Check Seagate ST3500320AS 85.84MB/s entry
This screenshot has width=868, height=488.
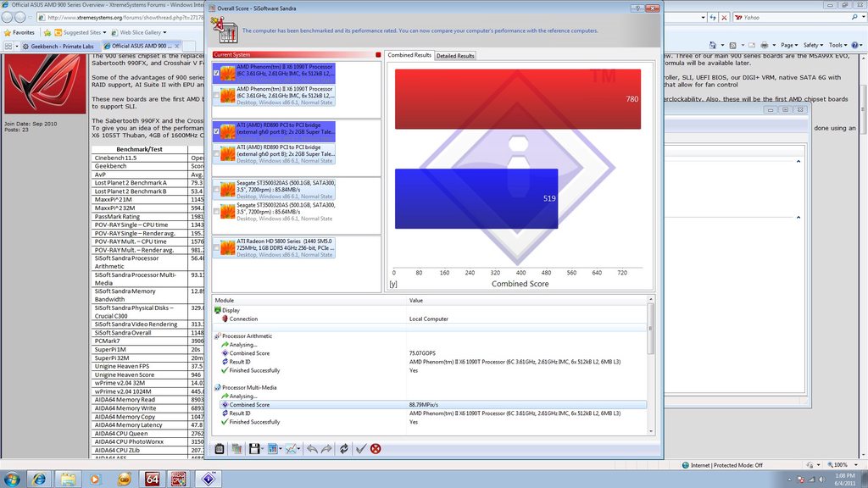[x=216, y=189]
